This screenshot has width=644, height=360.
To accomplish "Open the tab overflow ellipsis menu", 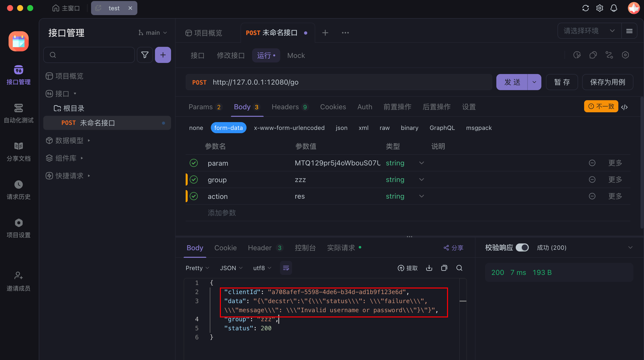I will click(345, 33).
